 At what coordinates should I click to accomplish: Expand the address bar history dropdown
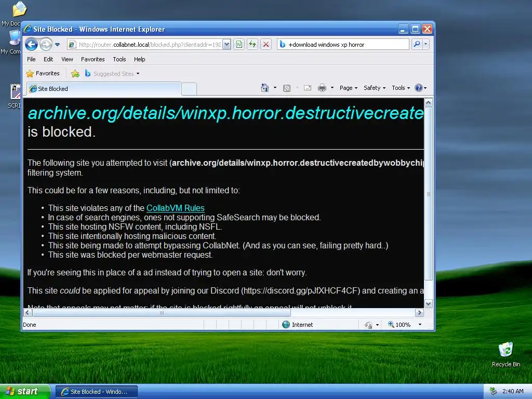(x=227, y=45)
